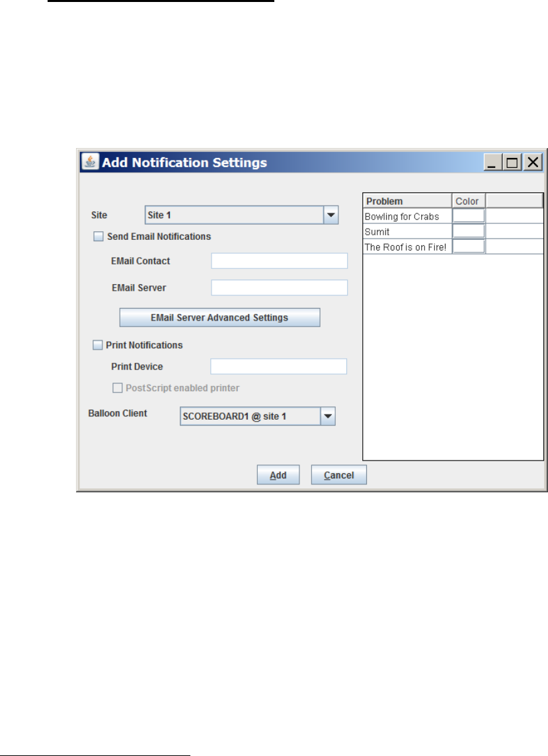
Task: Open EMail Server Advanced Settings
Action: pos(219,317)
